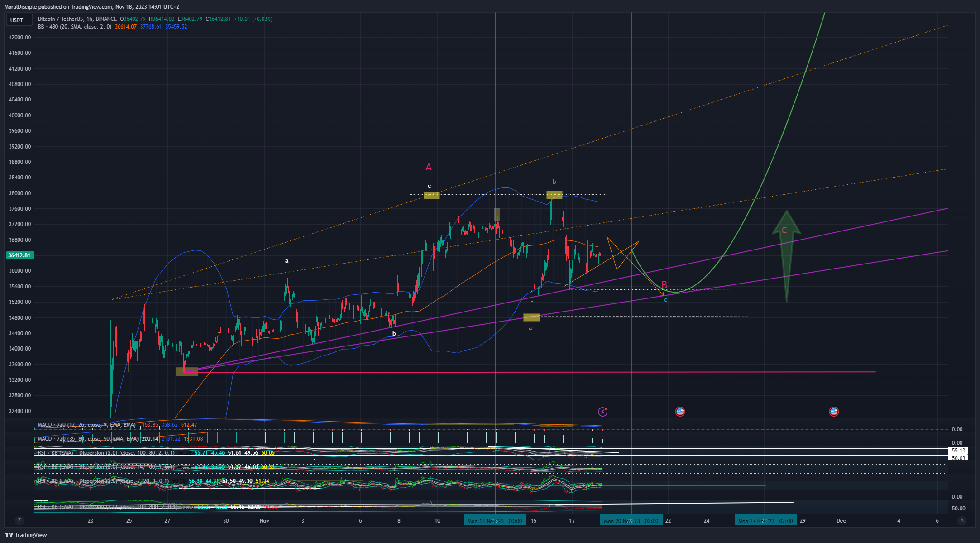Click the 42000.00 price axis label
Viewport: 980px width, 543px height.
point(20,38)
